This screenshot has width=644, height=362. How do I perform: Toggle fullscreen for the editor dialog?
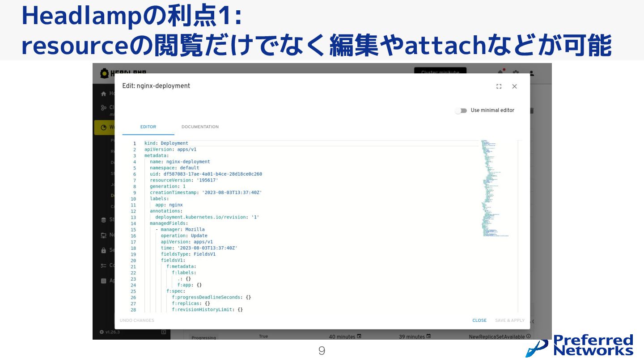[499, 87]
